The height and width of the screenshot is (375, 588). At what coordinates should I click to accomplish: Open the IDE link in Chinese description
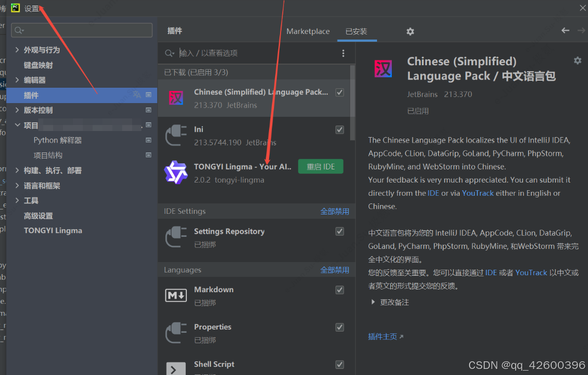point(491,272)
